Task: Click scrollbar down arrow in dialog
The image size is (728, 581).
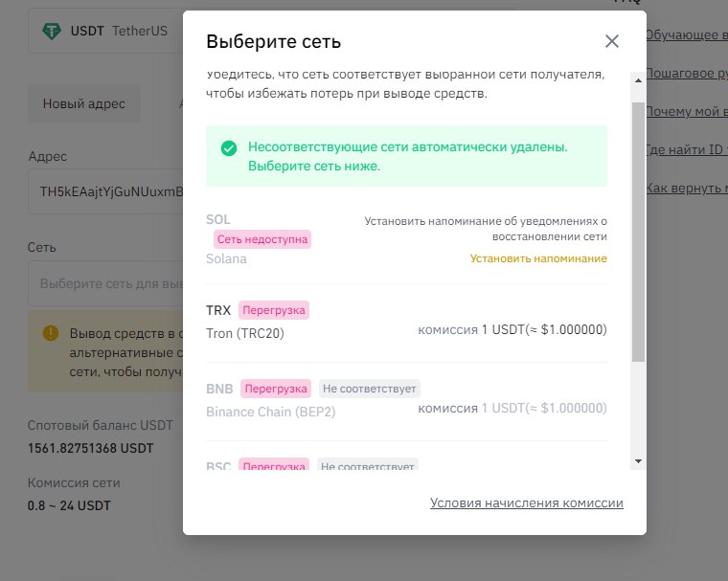Action: (x=638, y=461)
